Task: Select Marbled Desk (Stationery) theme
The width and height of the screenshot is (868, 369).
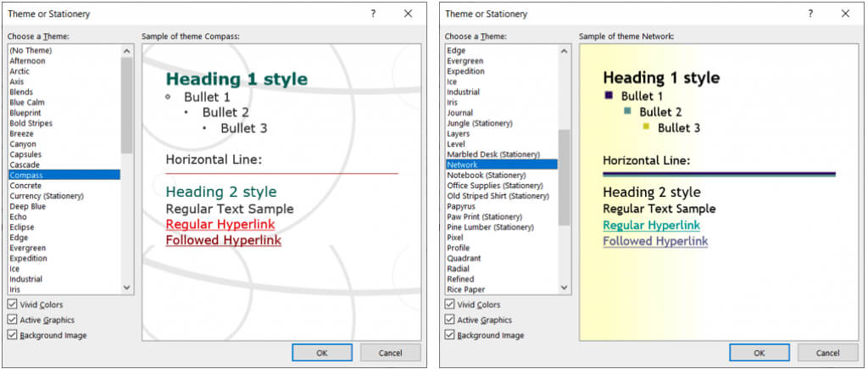Action: (x=492, y=154)
